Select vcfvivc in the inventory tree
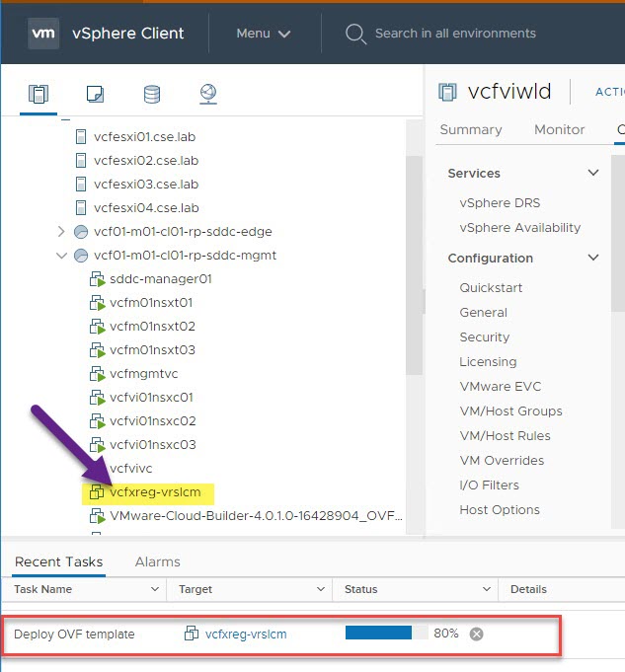The width and height of the screenshot is (625, 672). coord(131,469)
